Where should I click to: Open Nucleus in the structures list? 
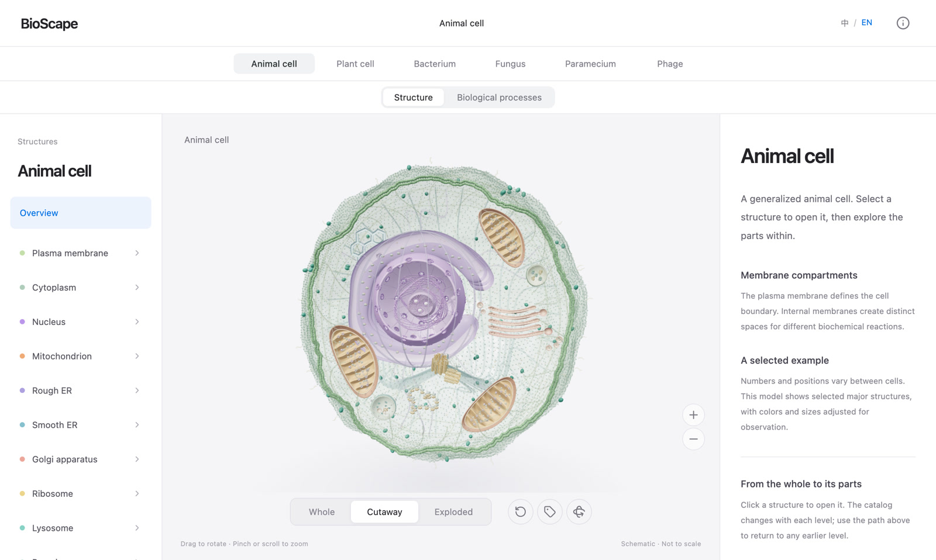pyautogui.click(x=81, y=322)
